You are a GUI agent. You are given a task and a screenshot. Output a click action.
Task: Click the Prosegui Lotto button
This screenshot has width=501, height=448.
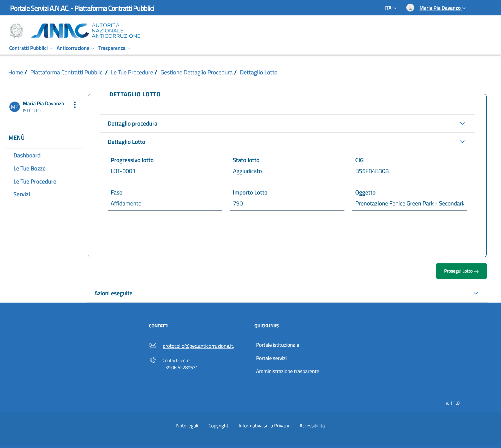click(461, 271)
